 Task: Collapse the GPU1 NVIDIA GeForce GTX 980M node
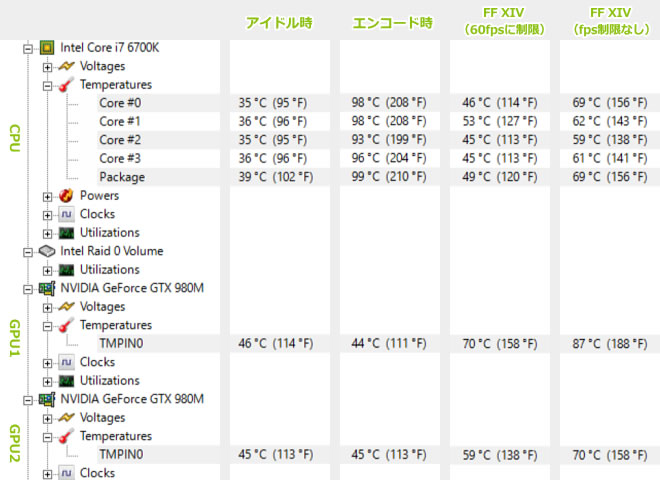28,289
